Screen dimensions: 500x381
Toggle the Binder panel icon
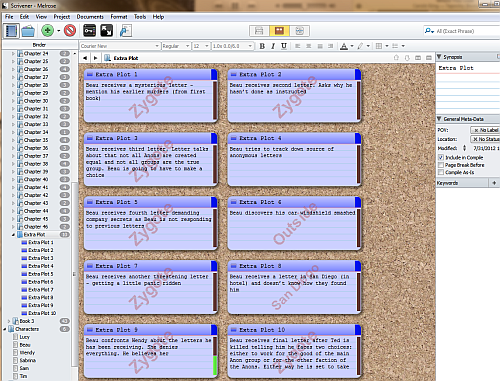click(x=11, y=31)
